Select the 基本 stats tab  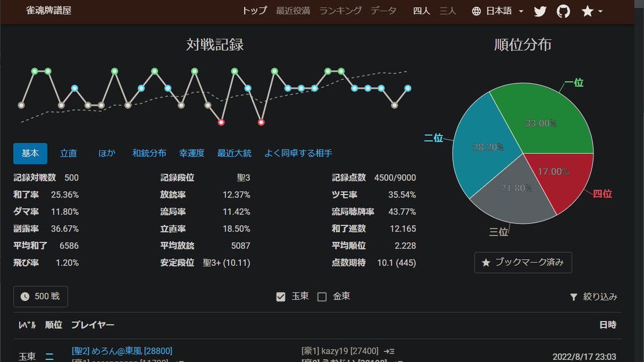[30, 153]
